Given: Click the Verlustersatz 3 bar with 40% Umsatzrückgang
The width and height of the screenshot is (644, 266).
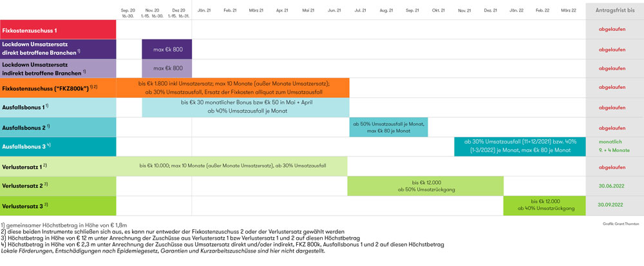Looking at the screenshot, I should click(544, 205).
